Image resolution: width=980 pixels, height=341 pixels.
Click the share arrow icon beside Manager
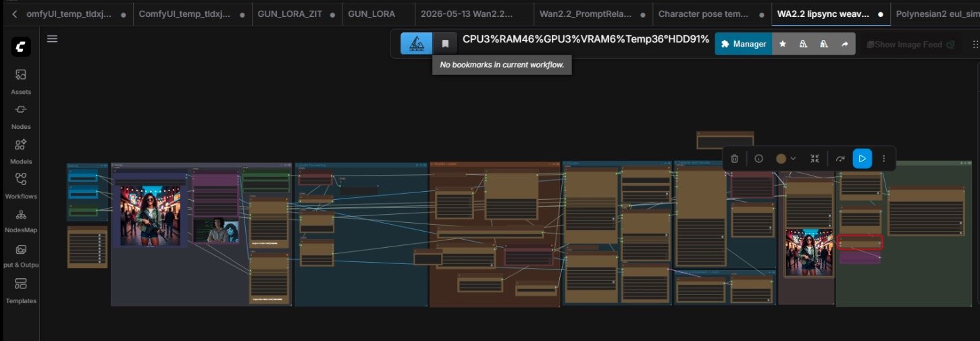point(844,44)
